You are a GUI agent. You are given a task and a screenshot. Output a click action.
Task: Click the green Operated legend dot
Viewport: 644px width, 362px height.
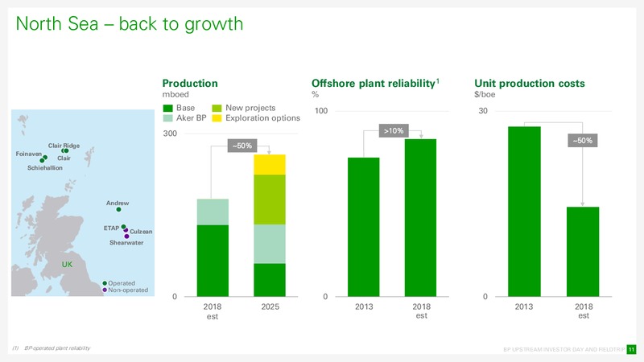point(105,283)
